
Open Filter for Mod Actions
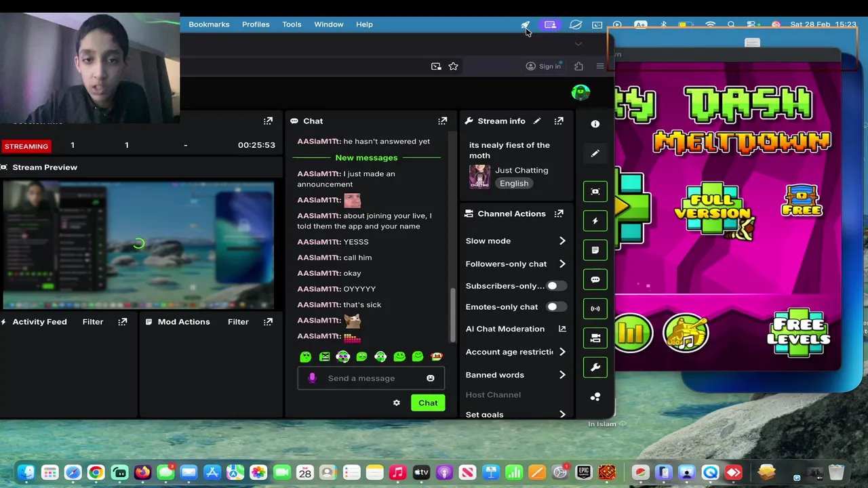click(x=238, y=321)
